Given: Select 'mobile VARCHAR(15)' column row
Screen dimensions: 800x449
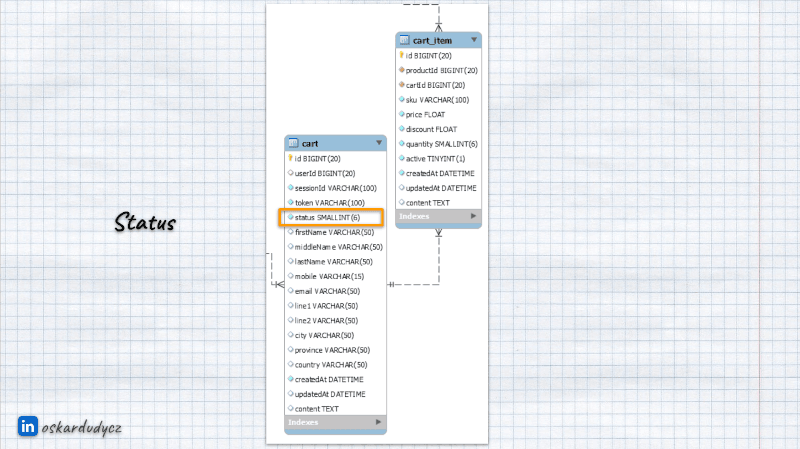Looking at the screenshot, I should (x=335, y=277).
